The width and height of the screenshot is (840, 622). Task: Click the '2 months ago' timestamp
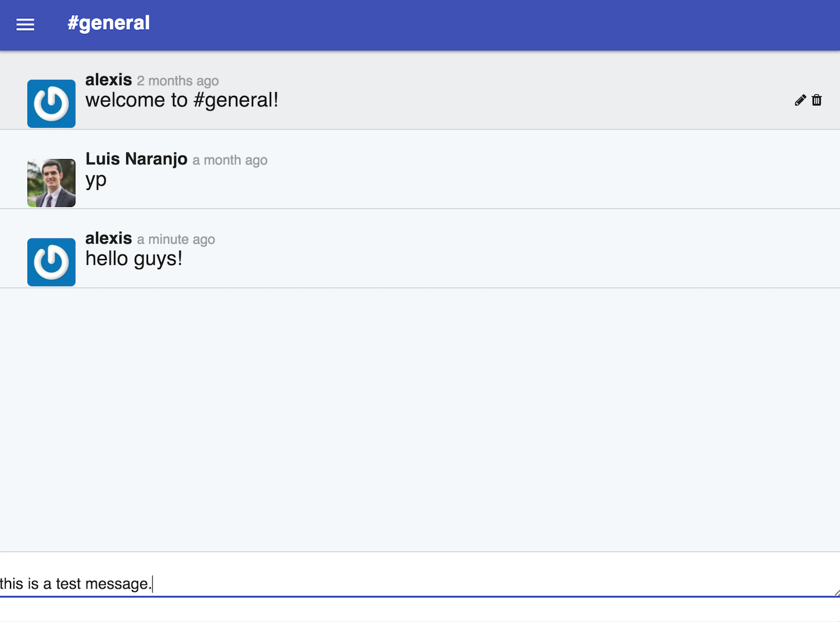tap(178, 81)
